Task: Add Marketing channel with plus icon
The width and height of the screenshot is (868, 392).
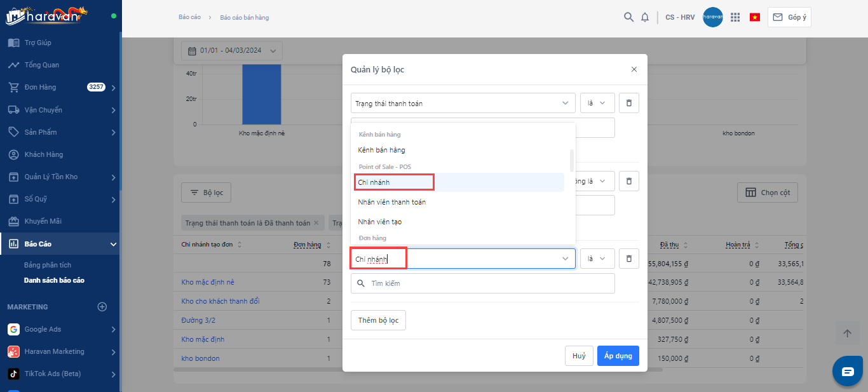Action: 102,307
